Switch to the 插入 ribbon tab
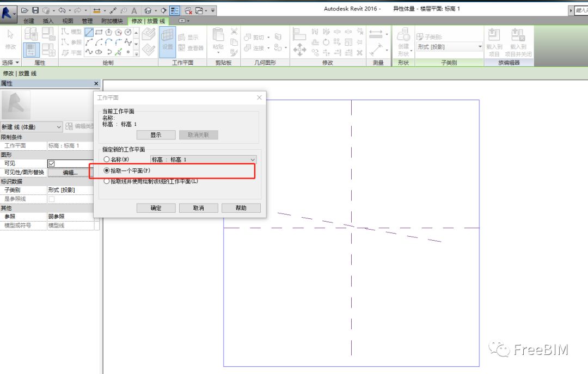The width and height of the screenshot is (588, 374). 48,21
